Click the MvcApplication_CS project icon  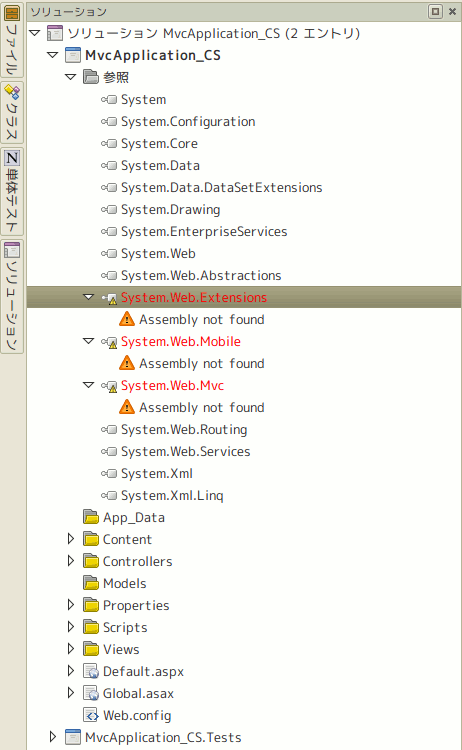pyautogui.click(x=73, y=55)
